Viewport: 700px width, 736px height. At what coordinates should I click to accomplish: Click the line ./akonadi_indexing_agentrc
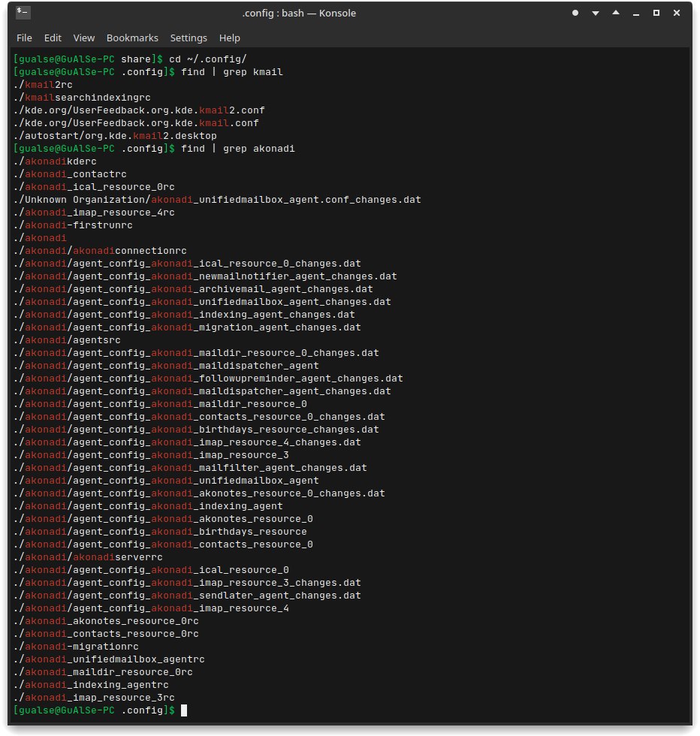[91, 685]
